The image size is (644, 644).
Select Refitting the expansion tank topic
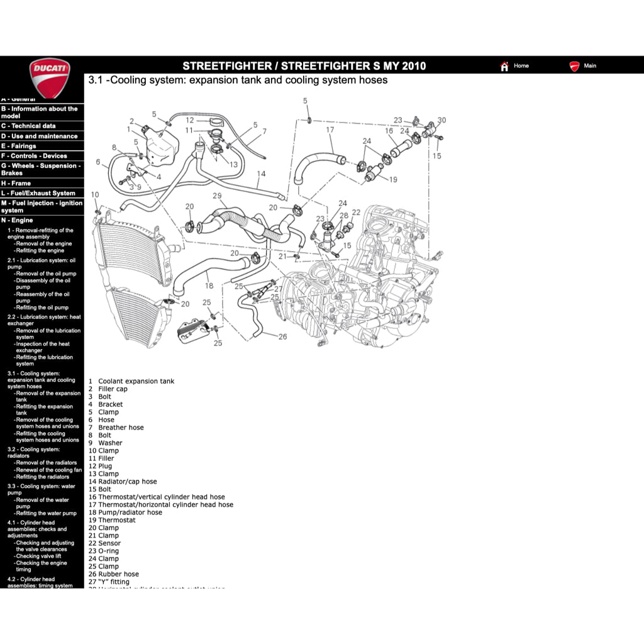click(45, 409)
